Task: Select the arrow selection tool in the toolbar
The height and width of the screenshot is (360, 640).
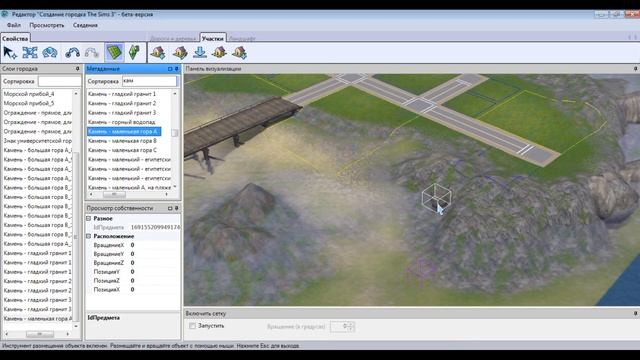Action: [10, 53]
